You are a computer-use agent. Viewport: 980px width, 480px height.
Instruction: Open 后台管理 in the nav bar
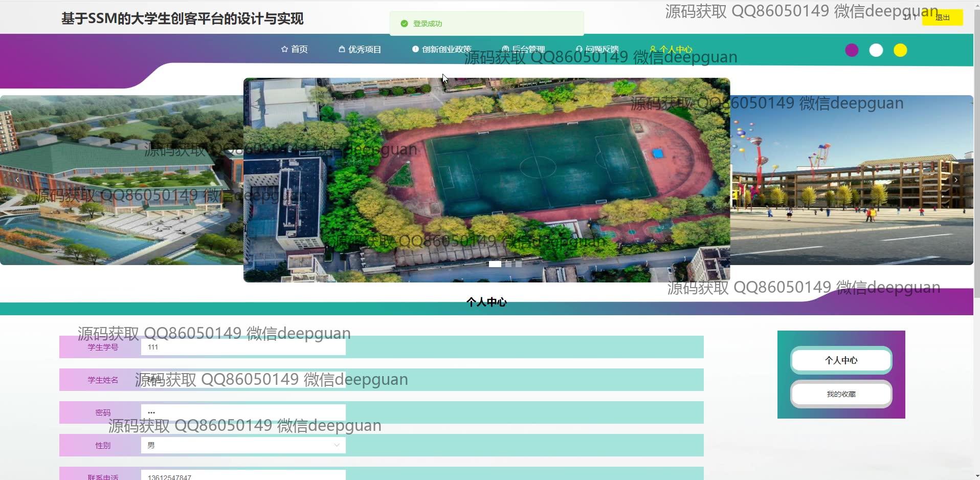click(x=523, y=49)
